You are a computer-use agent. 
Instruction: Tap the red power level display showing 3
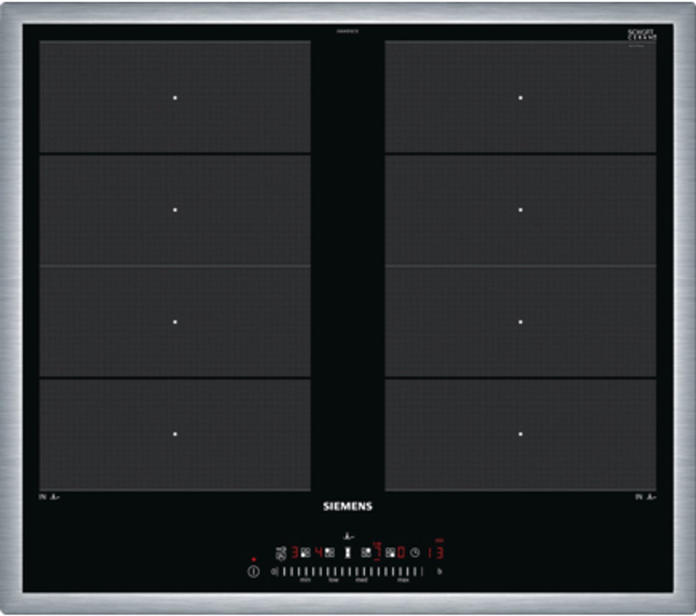click(294, 553)
